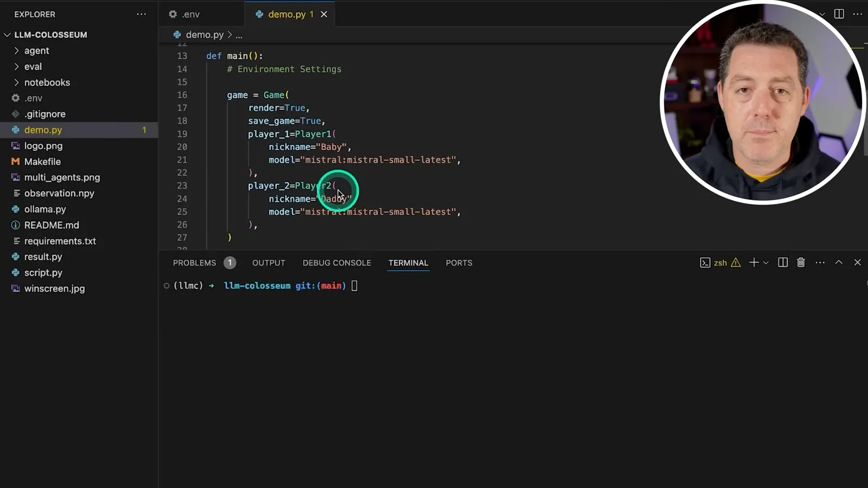Create a new terminal with plus icon
Screen dimensions: 868x488
tap(754, 262)
